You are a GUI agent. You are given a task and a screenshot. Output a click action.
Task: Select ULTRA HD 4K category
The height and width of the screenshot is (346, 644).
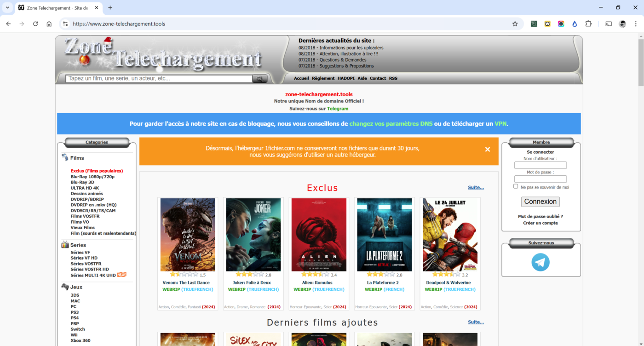click(85, 188)
